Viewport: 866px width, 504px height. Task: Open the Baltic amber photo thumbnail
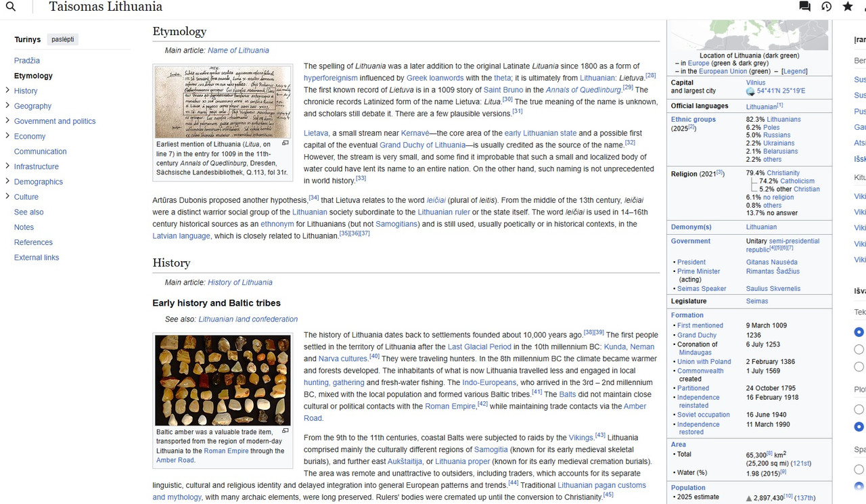point(223,380)
